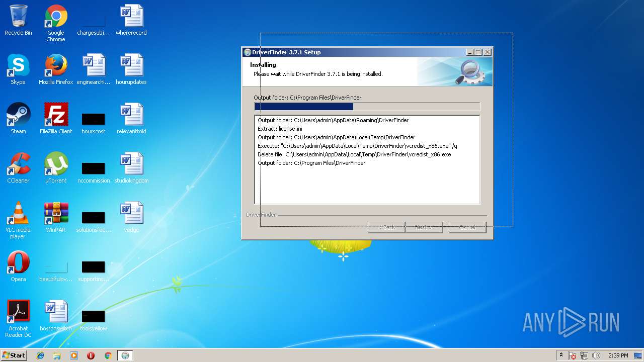Select the Mozilla Firefox desktop shortcut
This screenshot has height=362, width=644.
point(56,69)
